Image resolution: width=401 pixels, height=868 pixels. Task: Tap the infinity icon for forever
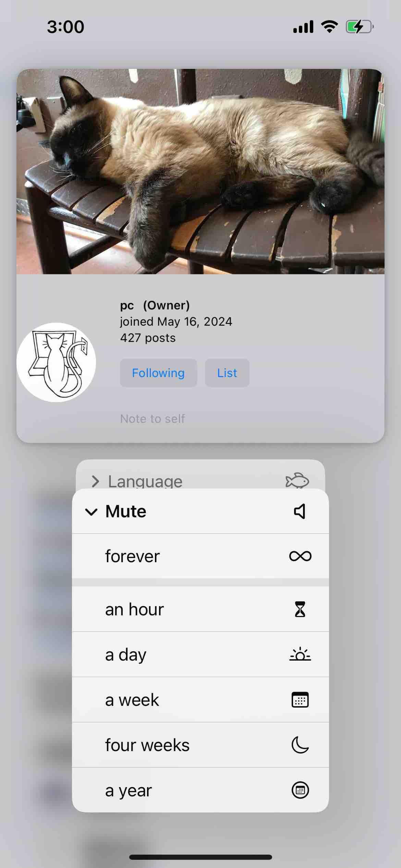[300, 556]
